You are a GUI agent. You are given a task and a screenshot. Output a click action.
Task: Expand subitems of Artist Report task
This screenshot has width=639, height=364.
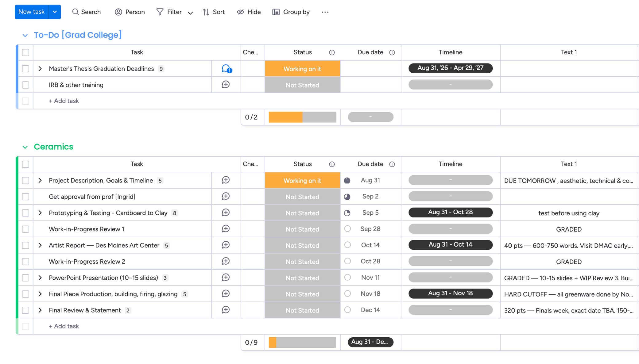pos(40,245)
